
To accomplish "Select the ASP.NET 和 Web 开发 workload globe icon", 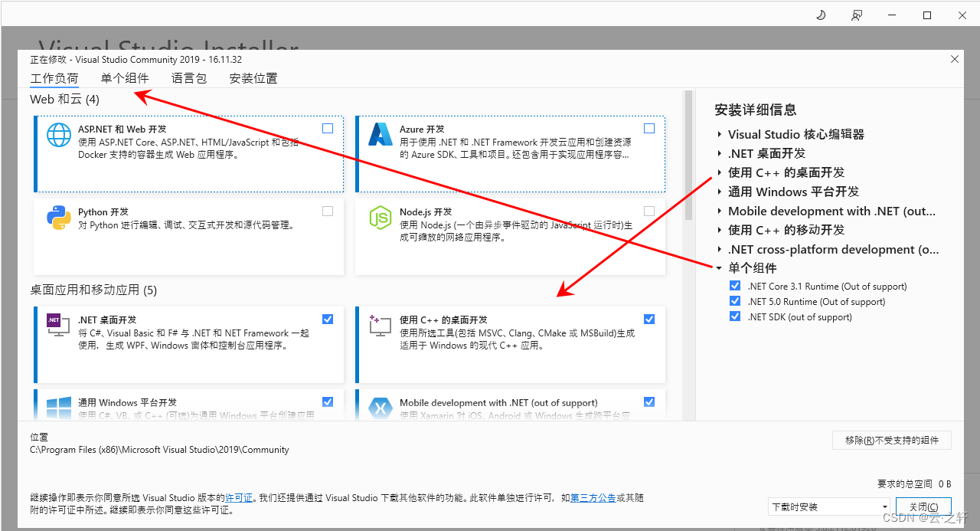I will click(59, 134).
